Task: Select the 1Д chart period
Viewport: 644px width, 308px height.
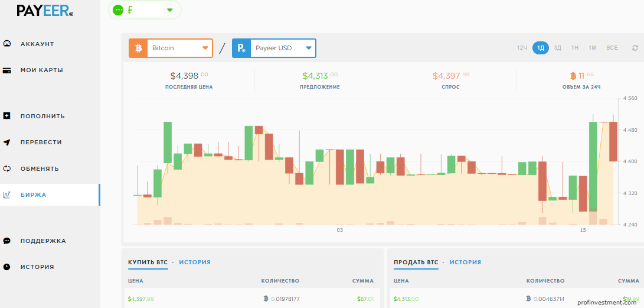Action: pos(541,48)
